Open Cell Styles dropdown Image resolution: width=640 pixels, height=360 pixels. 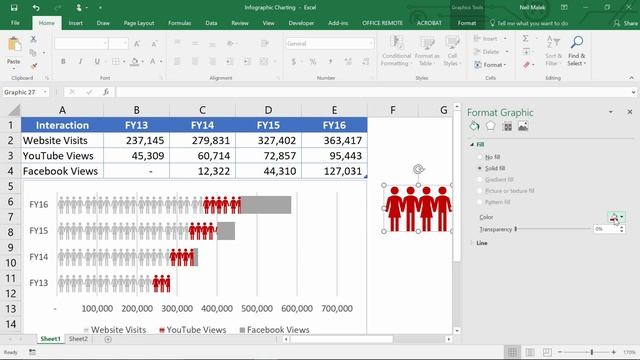[x=452, y=51]
